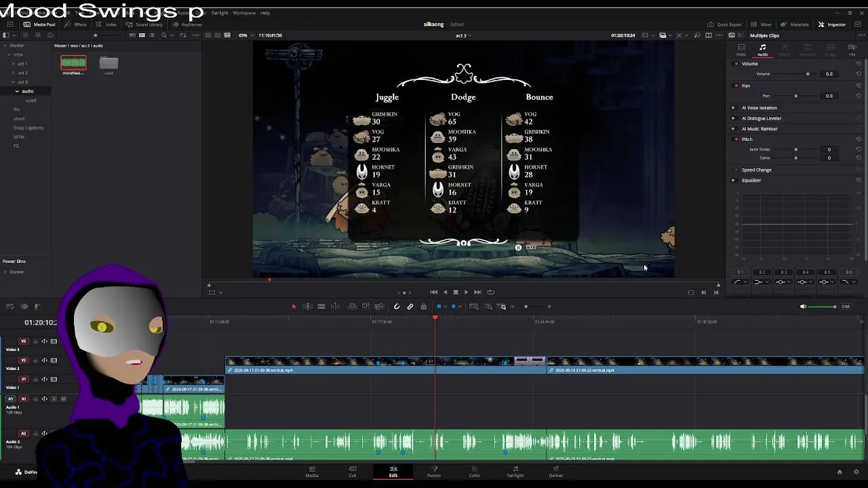
Task: Switch media pool to list view
Action: click(x=153, y=35)
